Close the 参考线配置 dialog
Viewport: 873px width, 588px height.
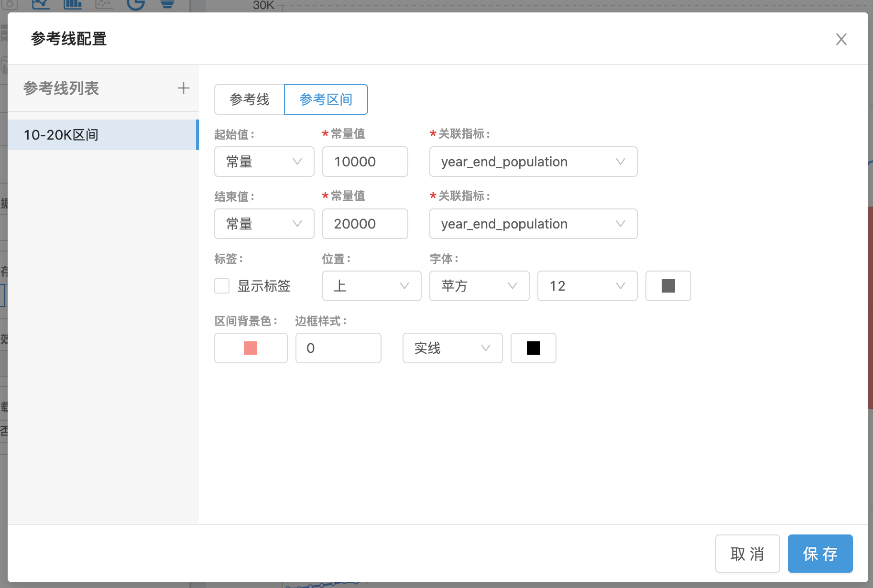coord(841,39)
